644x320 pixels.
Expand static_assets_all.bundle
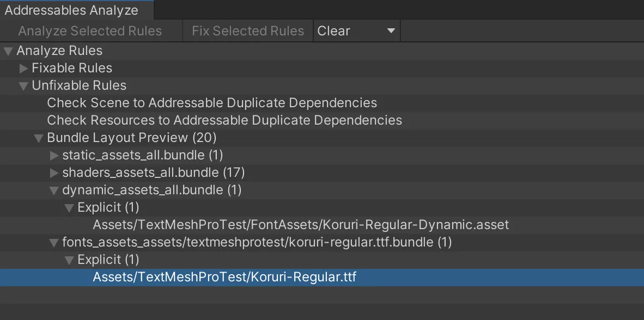point(54,155)
